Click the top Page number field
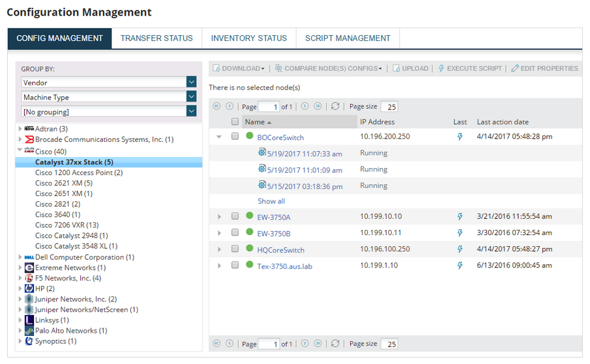The width and height of the screenshot is (590, 364). (x=269, y=107)
